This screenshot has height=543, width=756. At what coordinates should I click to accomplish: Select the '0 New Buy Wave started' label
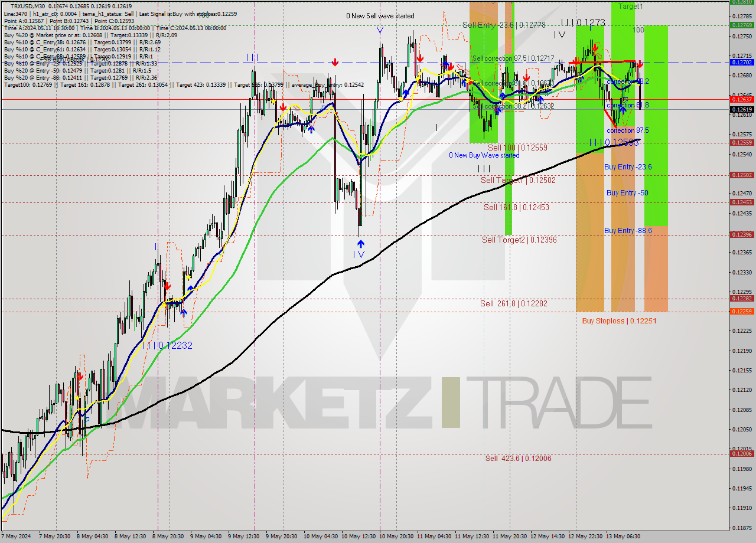(484, 155)
